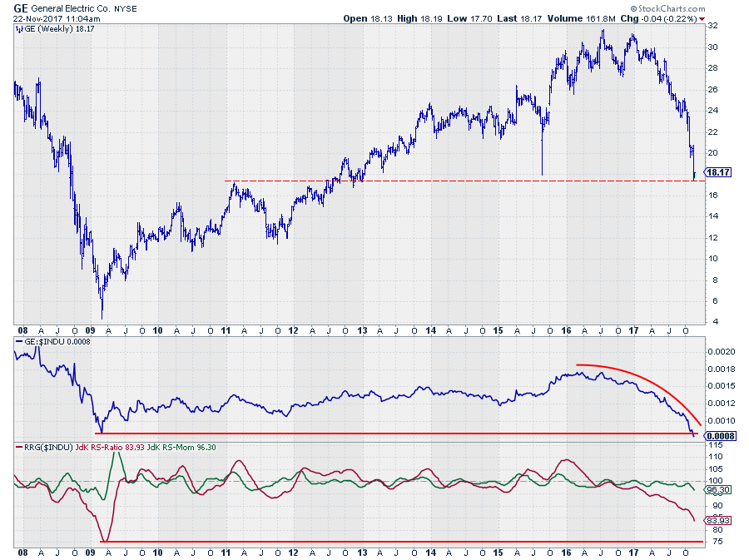Click the date '22-Nov-2017 11:04am'
Screen dimensions: 749x560
click(57, 18)
